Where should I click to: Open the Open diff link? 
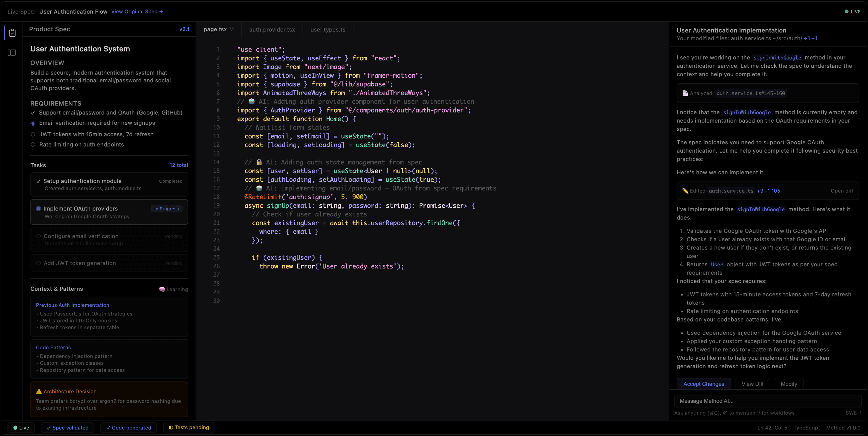coord(842,191)
